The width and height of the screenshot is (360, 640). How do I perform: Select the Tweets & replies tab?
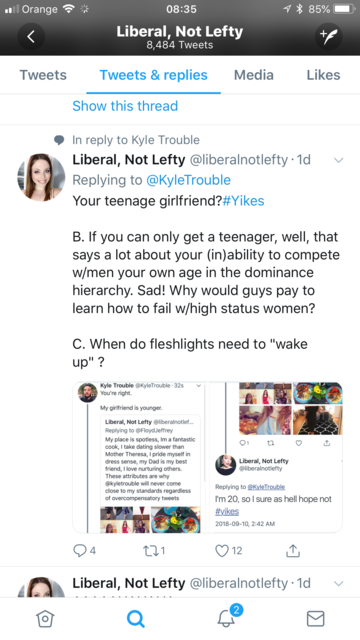coord(153,75)
